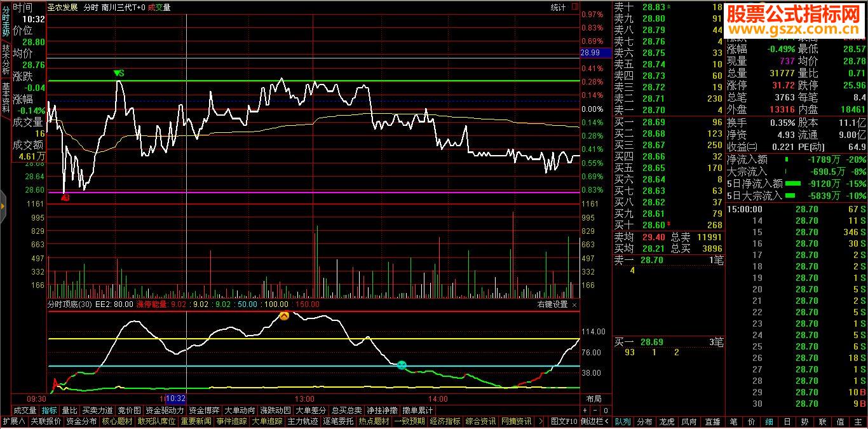Open the 布局 layout button
868x429 pixels.
(593, 399)
